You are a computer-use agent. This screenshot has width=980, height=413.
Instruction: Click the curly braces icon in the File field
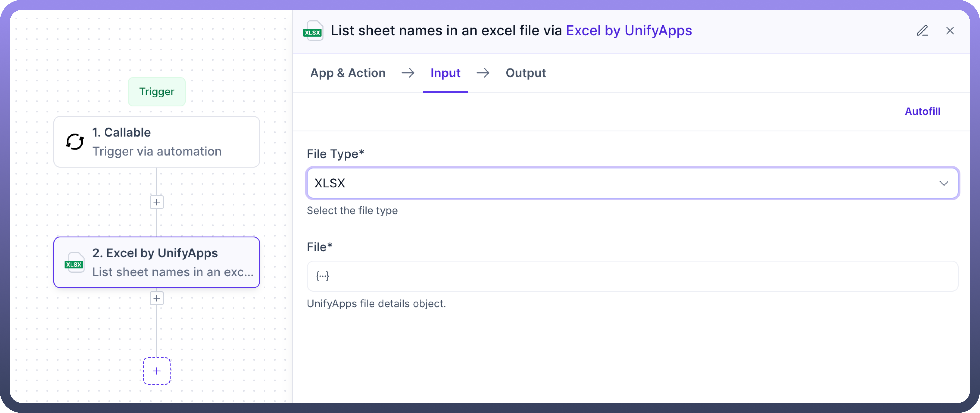coord(322,276)
